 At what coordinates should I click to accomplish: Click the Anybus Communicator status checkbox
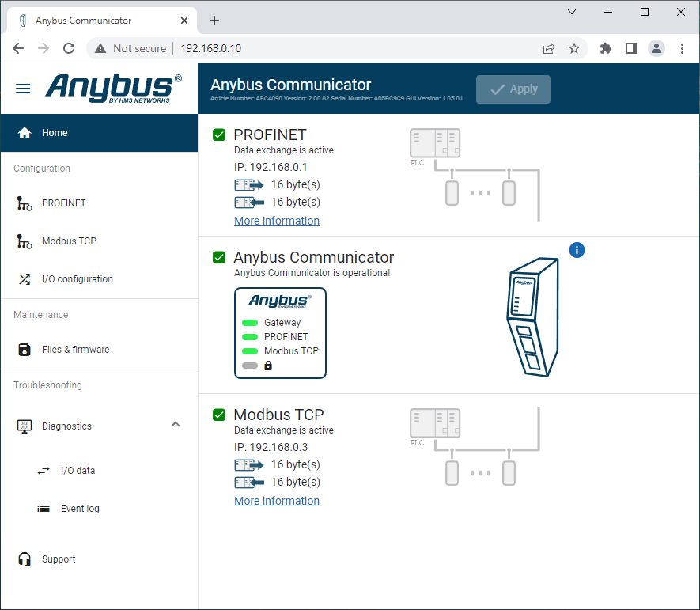tap(220, 257)
